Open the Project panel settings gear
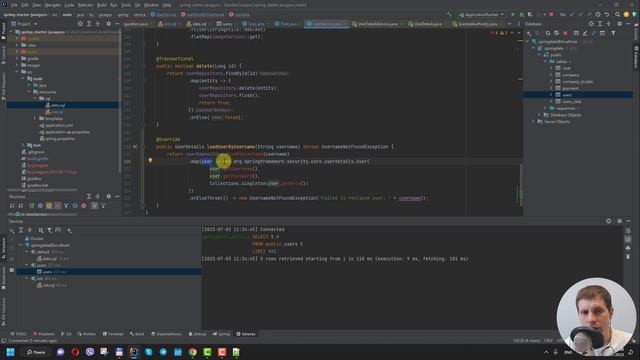The height and width of the screenshot is (360, 640). pyautogui.click(x=108, y=24)
